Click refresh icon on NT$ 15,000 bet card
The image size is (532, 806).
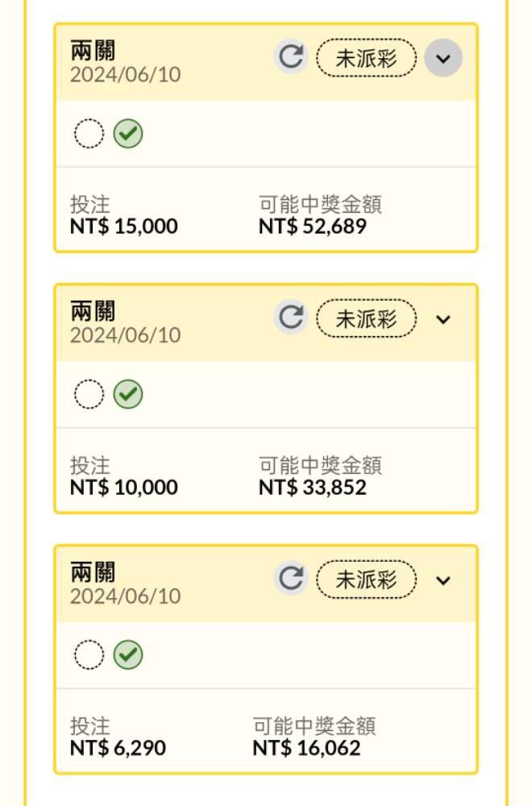click(x=290, y=57)
